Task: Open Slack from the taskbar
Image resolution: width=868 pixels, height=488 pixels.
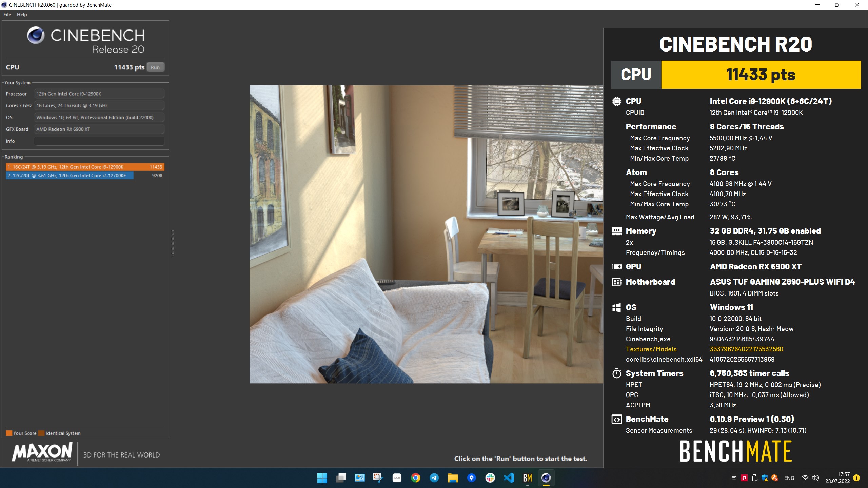Action: 490,478
